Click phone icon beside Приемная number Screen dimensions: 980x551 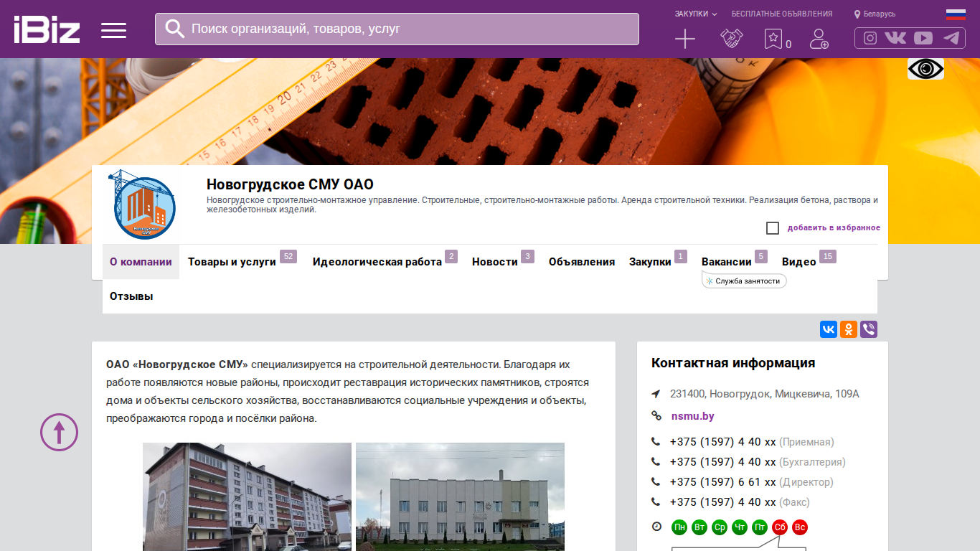[x=656, y=442]
